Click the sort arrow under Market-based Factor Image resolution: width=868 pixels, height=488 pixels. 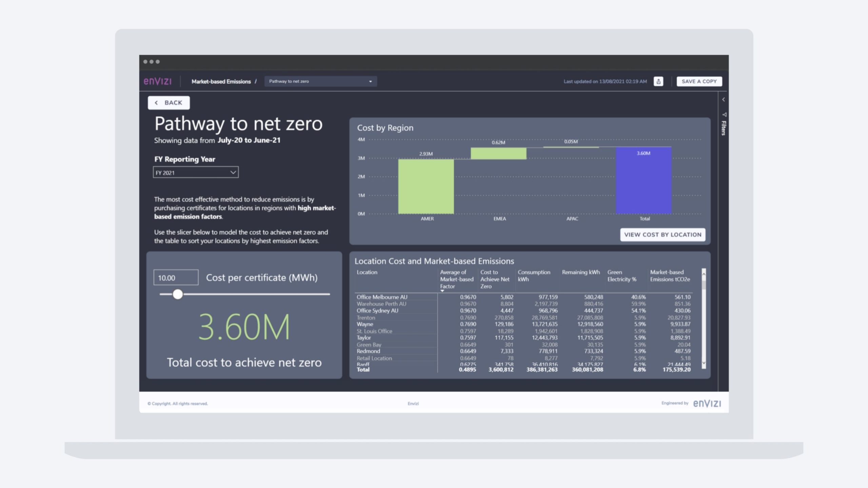click(x=442, y=291)
